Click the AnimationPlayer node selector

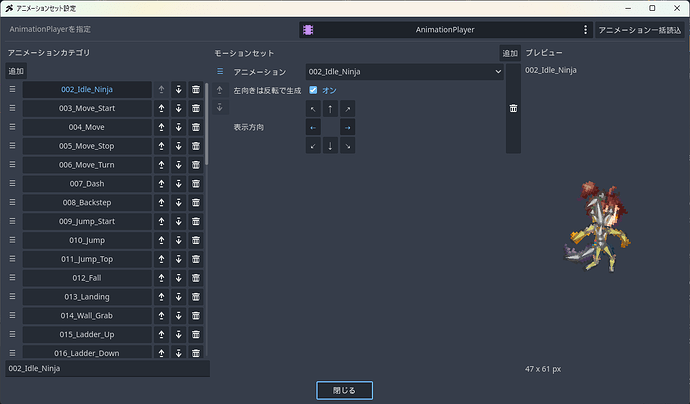tap(445, 30)
